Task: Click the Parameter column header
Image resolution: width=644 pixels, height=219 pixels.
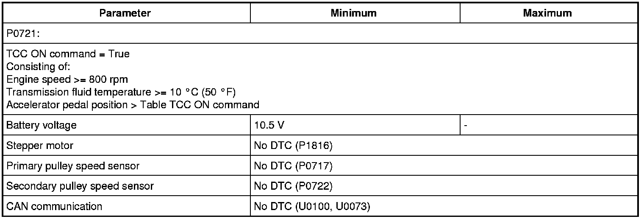Action: (x=125, y=13)
